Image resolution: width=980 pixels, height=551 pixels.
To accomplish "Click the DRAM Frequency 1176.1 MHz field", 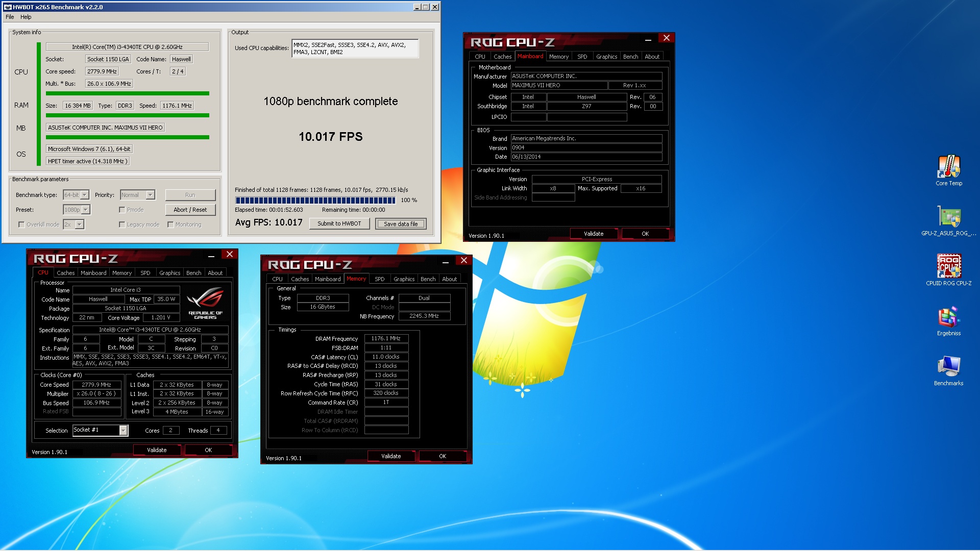I will tap(386, 338).
